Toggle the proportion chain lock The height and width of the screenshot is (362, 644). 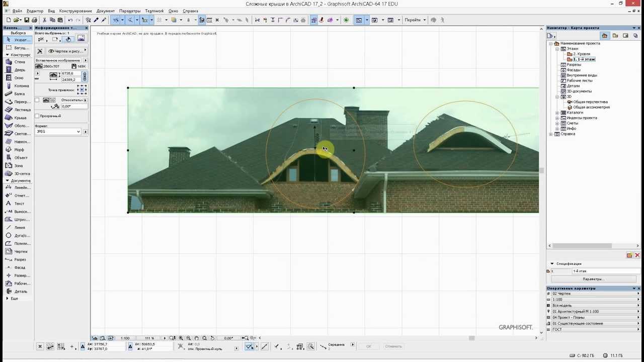point(85,76)
